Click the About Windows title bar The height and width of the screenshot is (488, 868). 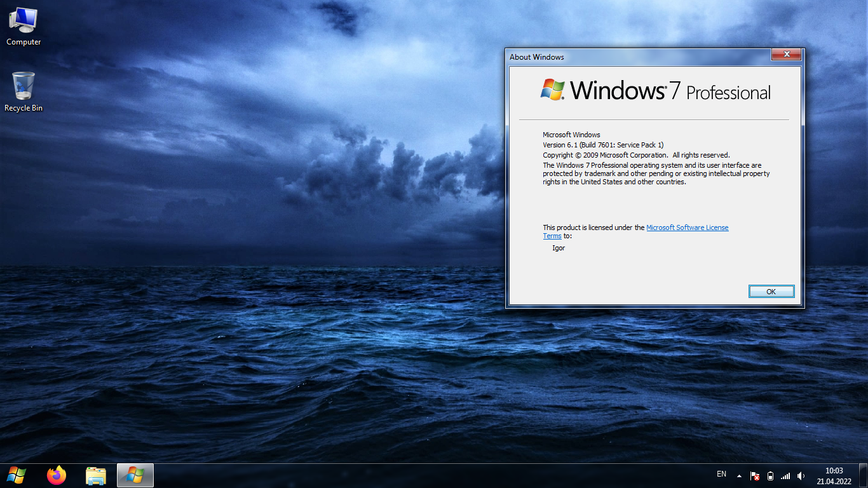tap(635, 57)
